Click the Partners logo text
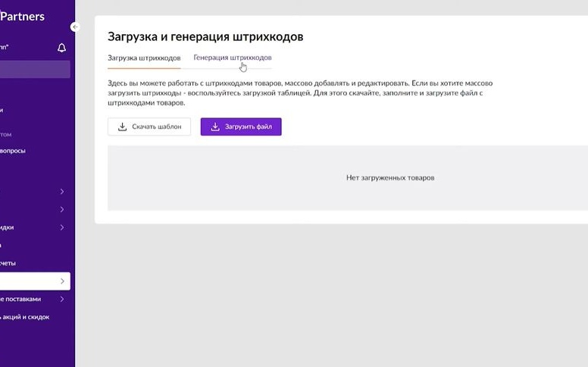The height and width of the screenshot is (367, 588). tap(23, 16)
